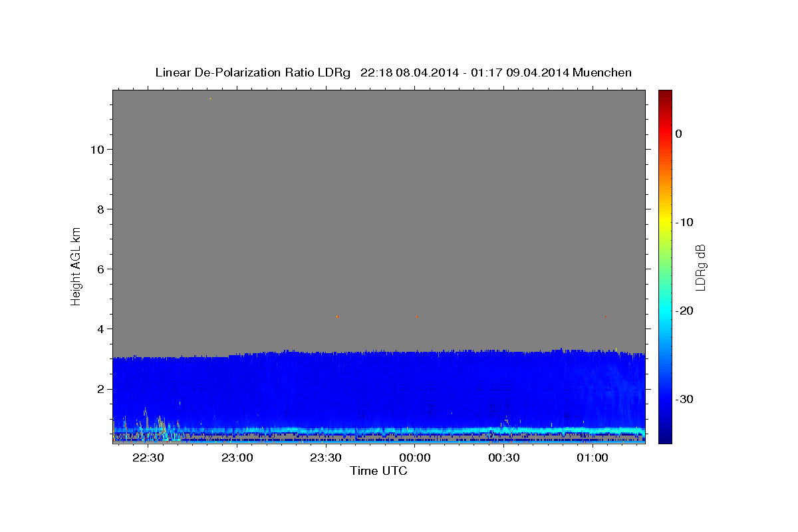The width and height of the screenshot is (798, 532).
Task: Click the 'Time UTC' axis label
Action: click(378, 471)
